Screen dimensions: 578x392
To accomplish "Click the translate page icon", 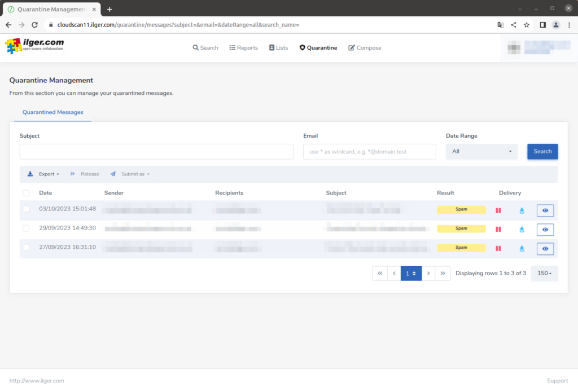I will [500, 25].
